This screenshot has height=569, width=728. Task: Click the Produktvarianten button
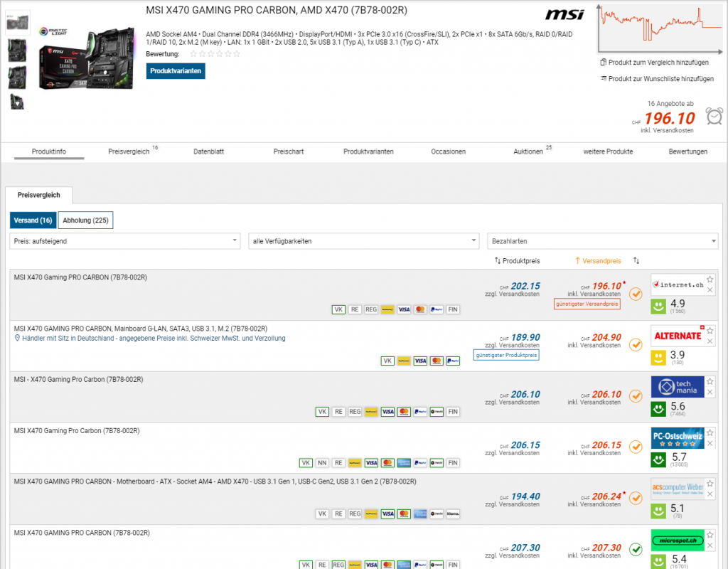[x=176, y=71]
